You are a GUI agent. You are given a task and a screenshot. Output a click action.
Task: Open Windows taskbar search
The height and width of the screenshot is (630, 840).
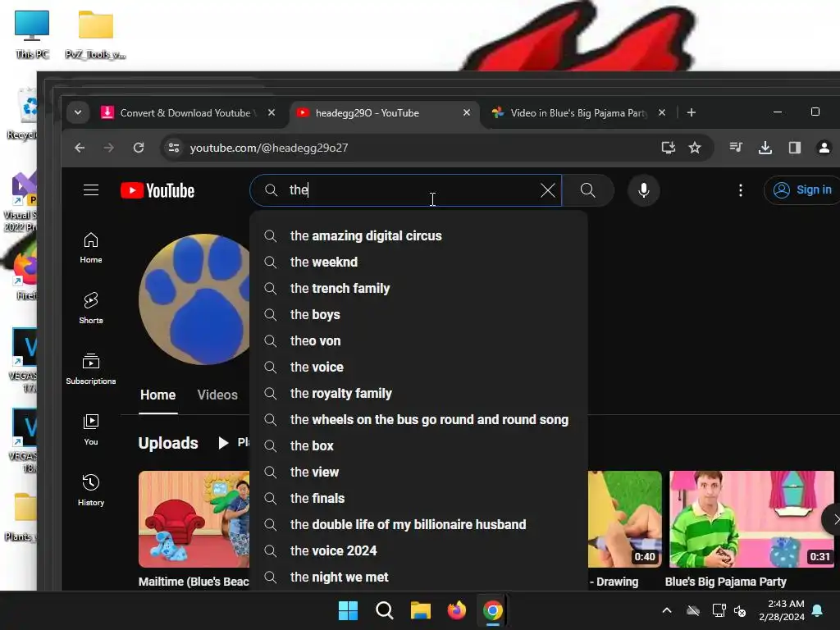click(384, 610)
